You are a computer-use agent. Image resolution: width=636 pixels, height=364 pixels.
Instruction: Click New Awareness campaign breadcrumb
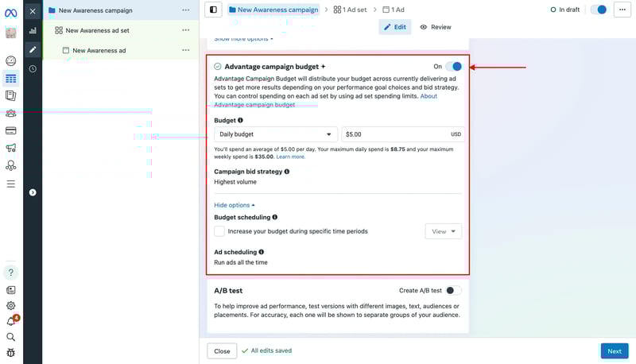click(x=273, y=10)
